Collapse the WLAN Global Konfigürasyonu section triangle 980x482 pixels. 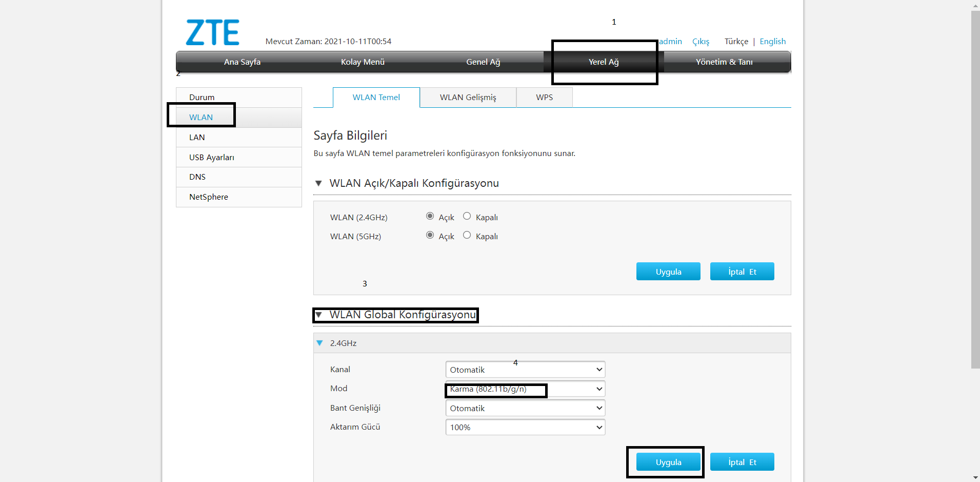point(318,315)
